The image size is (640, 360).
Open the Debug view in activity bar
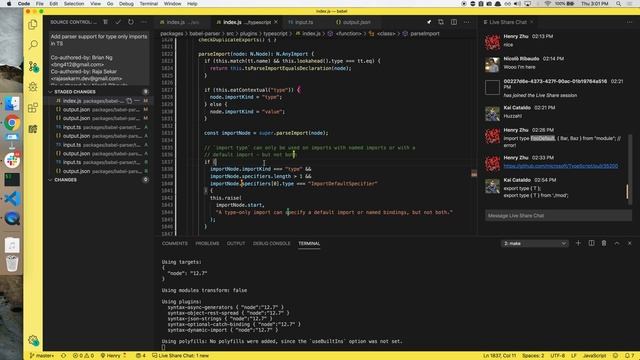[33, 87]
